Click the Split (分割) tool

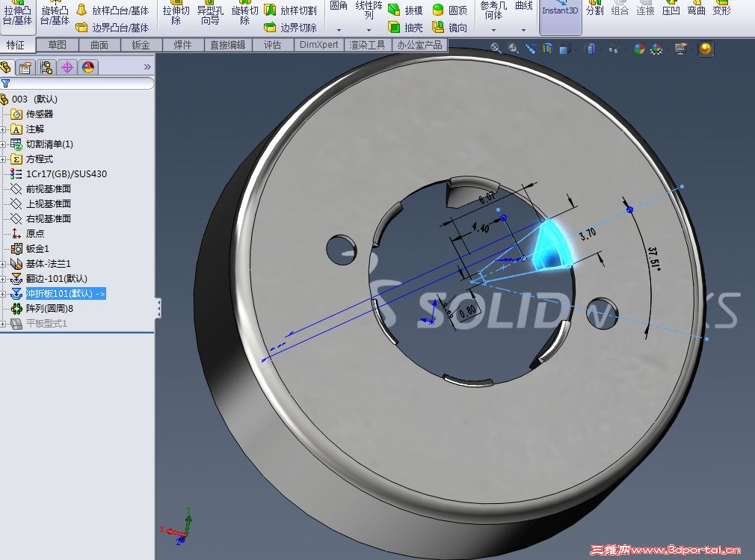tap(595, 10)
